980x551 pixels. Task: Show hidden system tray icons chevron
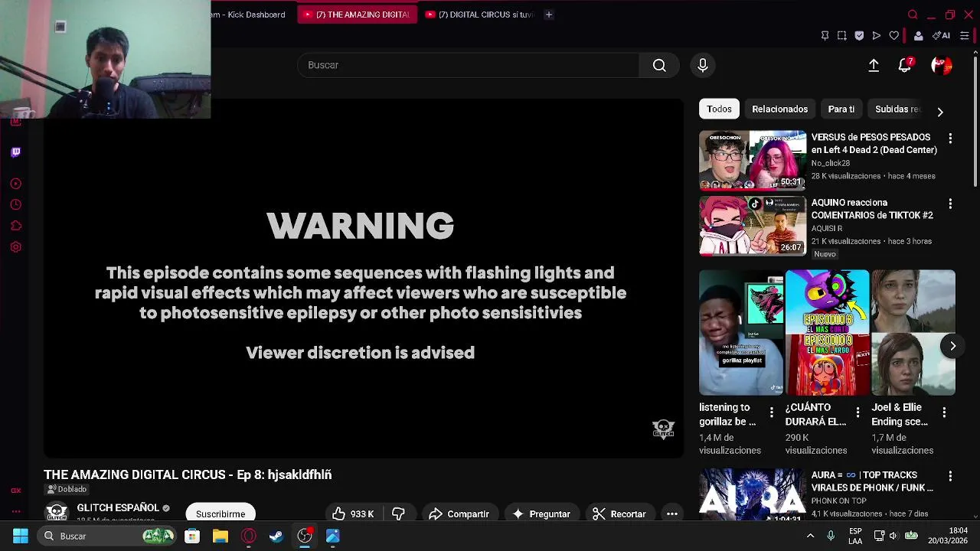click(x=810, y=536)
